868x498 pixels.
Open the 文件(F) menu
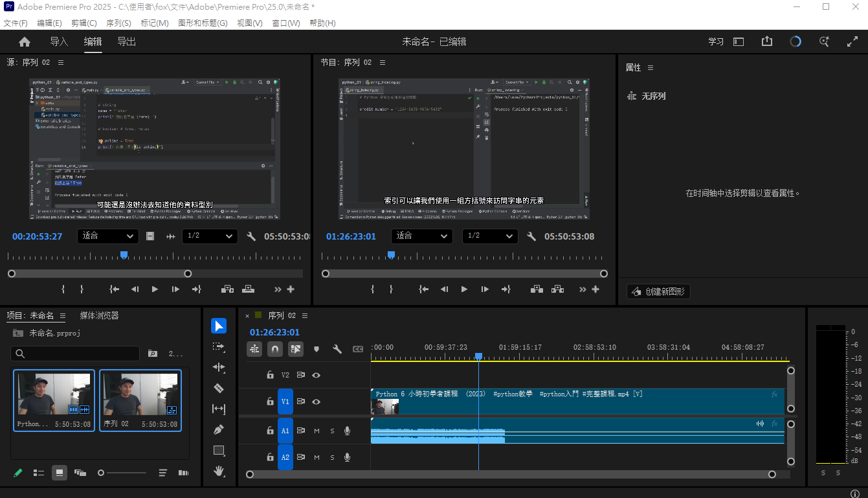[16, 23]
